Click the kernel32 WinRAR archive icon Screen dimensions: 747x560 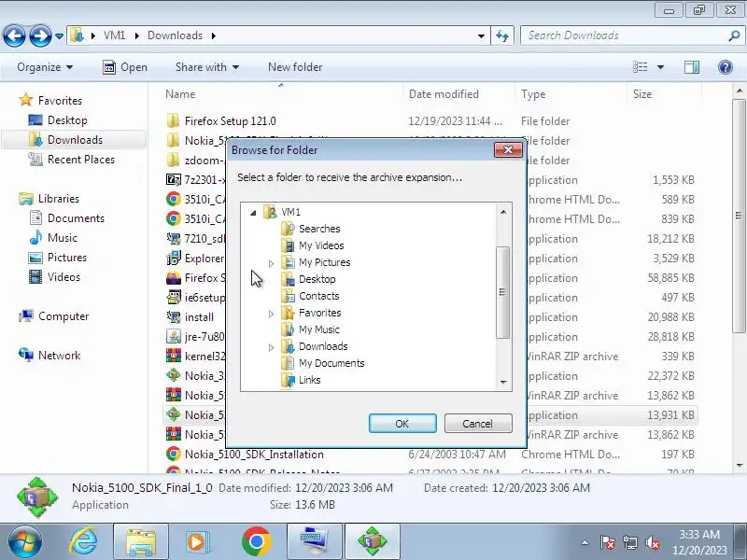click(x=174, y=356)
